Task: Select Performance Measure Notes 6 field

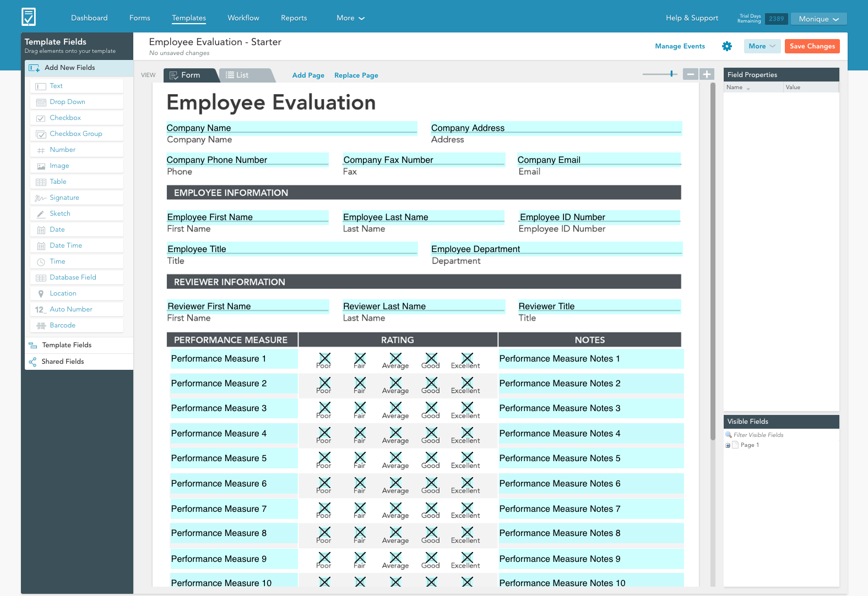Action: [592, 483]
